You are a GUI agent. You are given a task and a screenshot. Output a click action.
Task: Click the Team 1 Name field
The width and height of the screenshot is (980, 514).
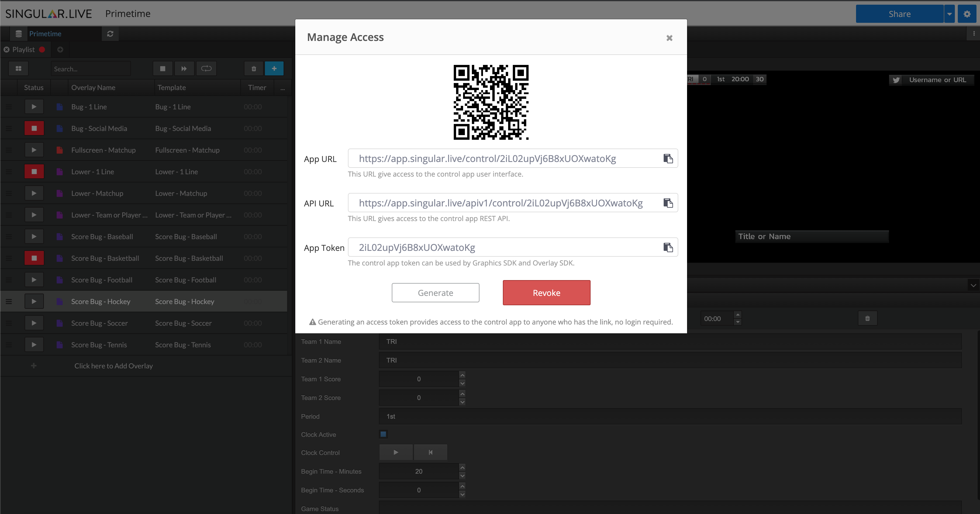pyautogui.click(x=670, y=341)
